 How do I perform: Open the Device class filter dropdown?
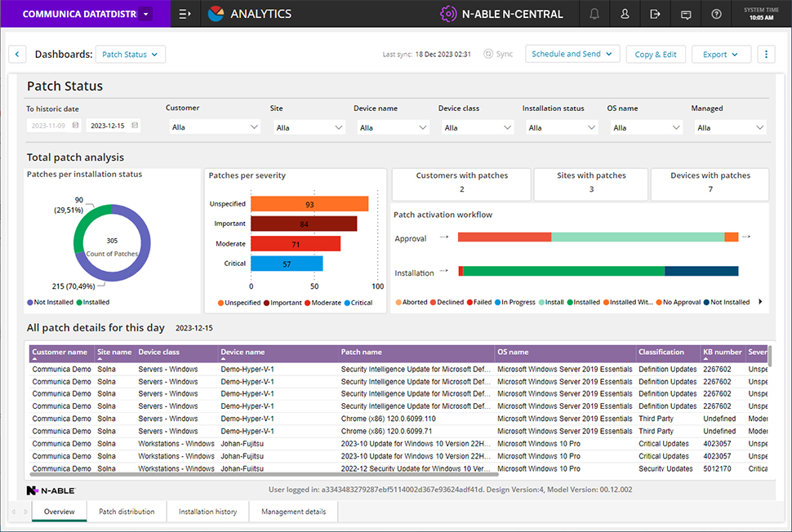pos(478,128)
